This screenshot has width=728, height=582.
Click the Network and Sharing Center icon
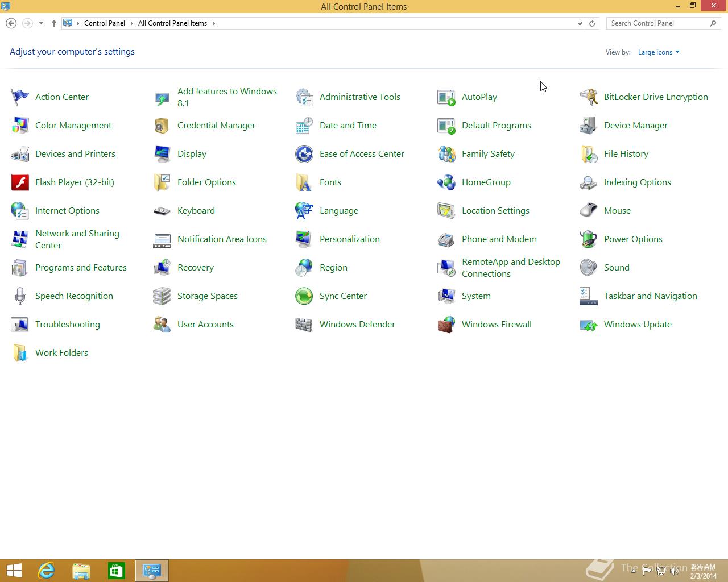20,239
